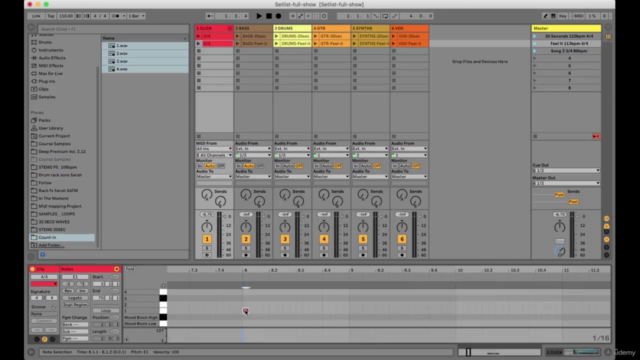Click the Legato button in Notes box
This screenshot has width=640, height=360.
pos(75,298)
